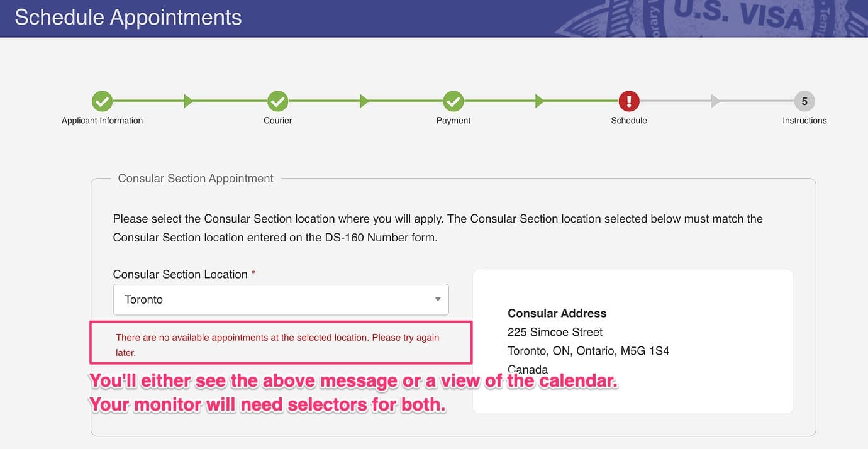Click the arrow connector after the Payment step
This screenshot has width=868, height=449.
540,101
